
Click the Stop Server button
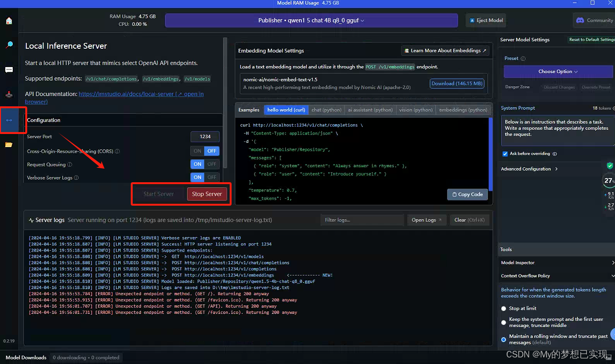[x=207, y=194]
